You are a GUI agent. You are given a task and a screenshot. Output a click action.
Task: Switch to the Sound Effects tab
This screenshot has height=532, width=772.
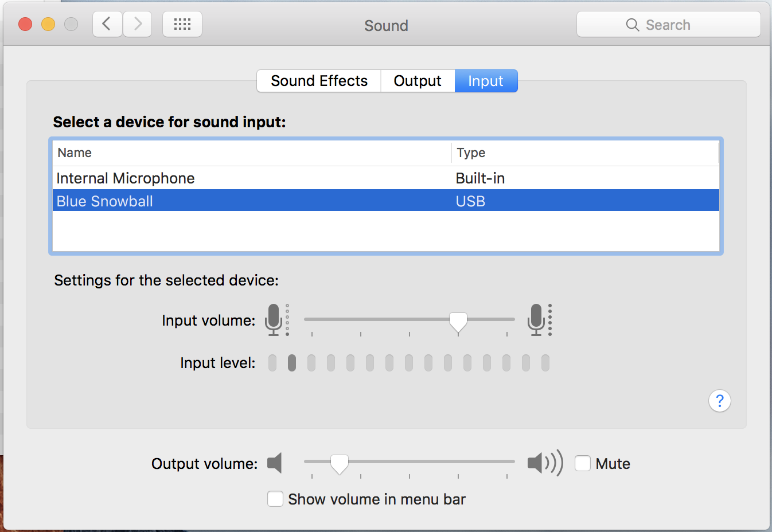(x=319, y=81)
